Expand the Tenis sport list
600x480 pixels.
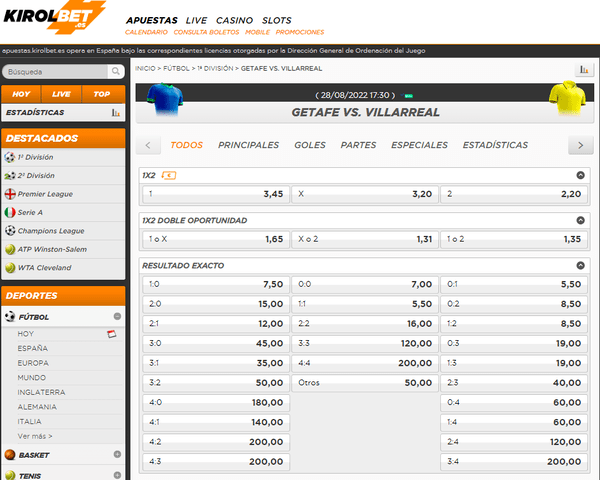[x=117, y=475]
